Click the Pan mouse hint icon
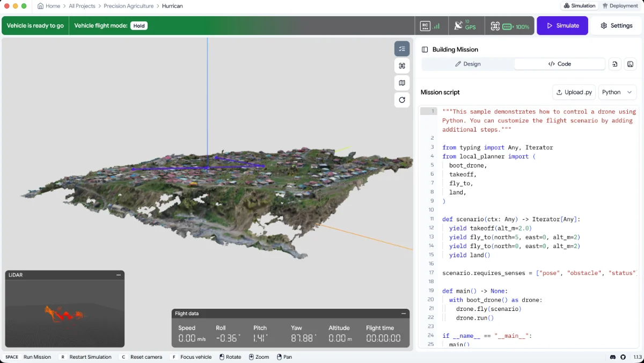The width and height of the screenshot is (644, 363). click(279, 357)
